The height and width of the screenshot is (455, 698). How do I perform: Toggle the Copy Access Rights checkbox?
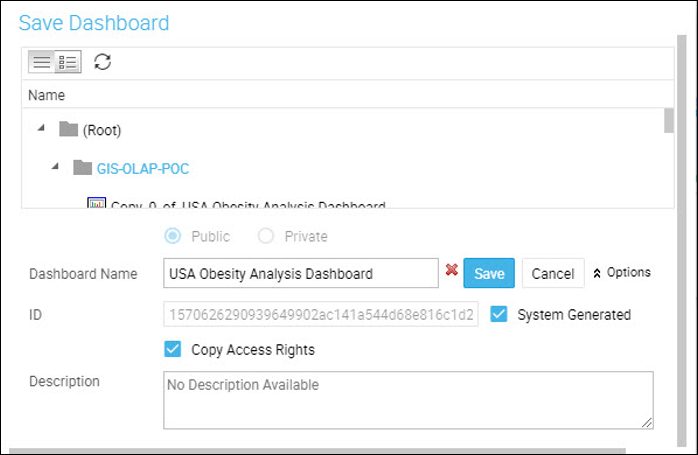coord(173,349)
